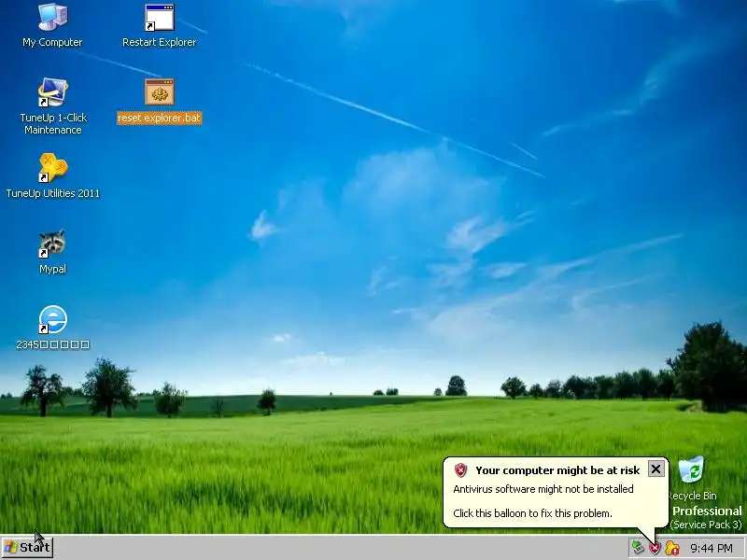The width and height of the screenshot is (747, 560).
Task: Click the red shield icon in the balloon
Action: pos(460,470)
